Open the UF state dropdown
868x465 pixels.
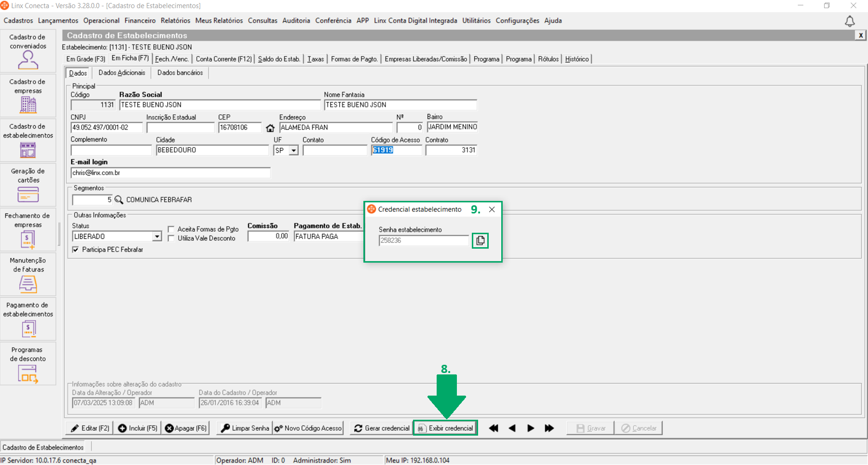[x=294, y=150]
